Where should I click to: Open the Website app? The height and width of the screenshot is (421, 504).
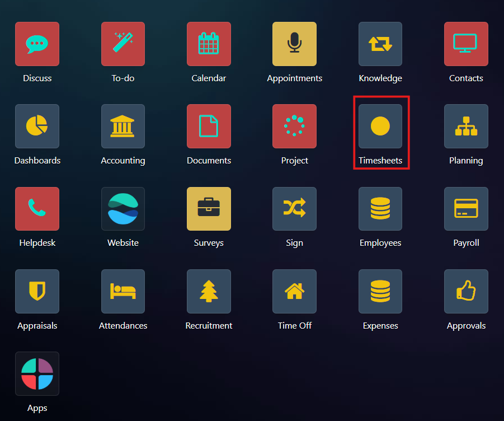[123, 209]
